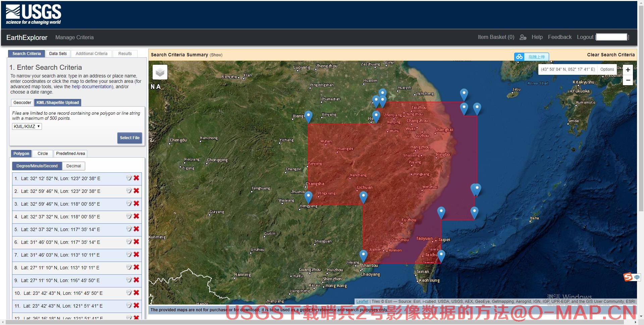Open the KML/KMZ file type dropdown
The height and width of the screenshot is (325, 644).
click(27, 126)
